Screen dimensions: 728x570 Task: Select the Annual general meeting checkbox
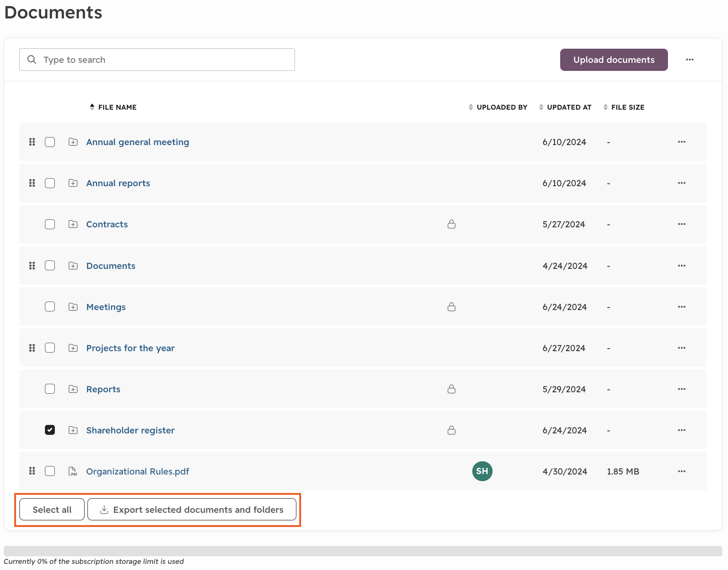50,142
